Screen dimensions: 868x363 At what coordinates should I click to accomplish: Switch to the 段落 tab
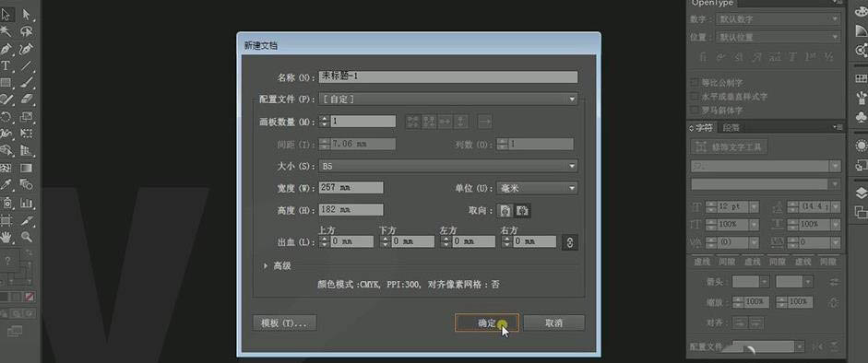click(x=731, y=128)
